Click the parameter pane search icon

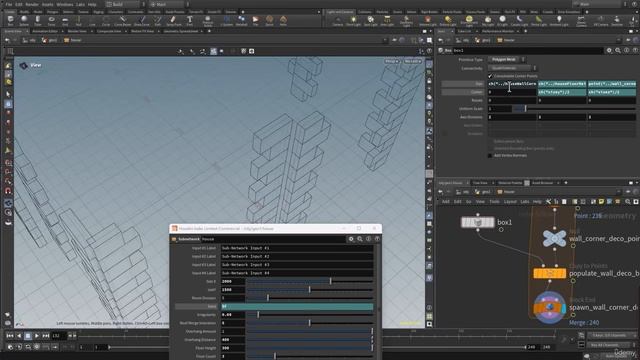[618, 50]
